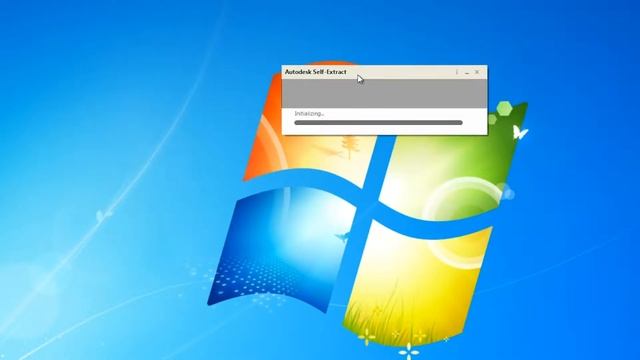Click the "Initializing..." status text
This screenshot has width=640, height=360.
(x=309, y=113)
